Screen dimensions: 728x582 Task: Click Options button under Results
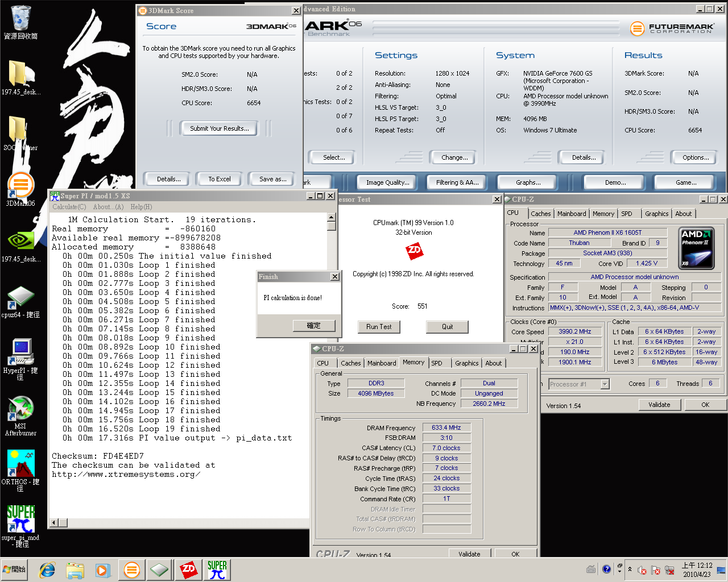696,157
